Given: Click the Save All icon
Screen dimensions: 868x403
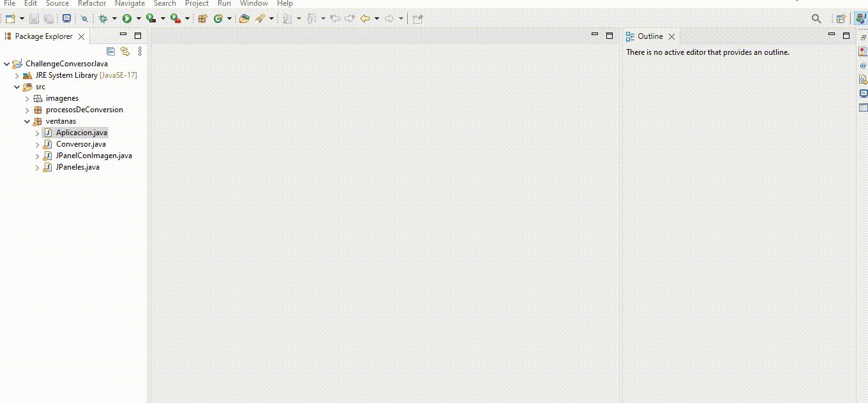Looking at the screenshot, I should 49,18.
